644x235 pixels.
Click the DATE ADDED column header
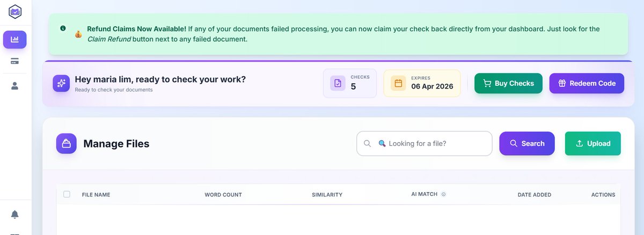pos(535,195)
